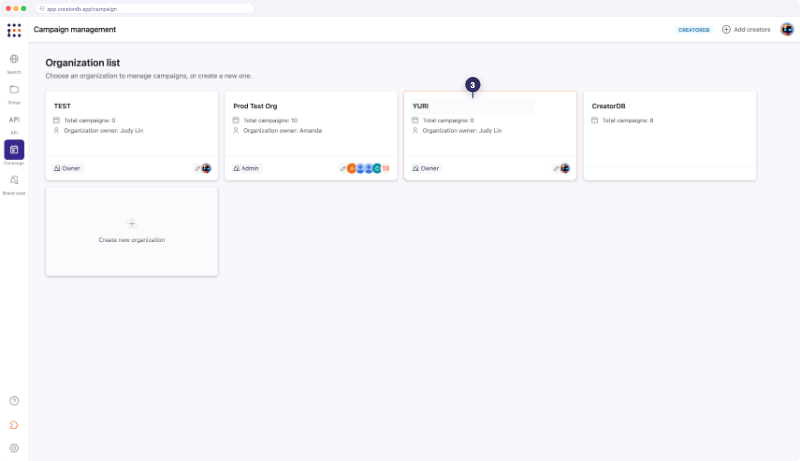
Task: Click the 13 more members count
Action: tap(386, 168)
